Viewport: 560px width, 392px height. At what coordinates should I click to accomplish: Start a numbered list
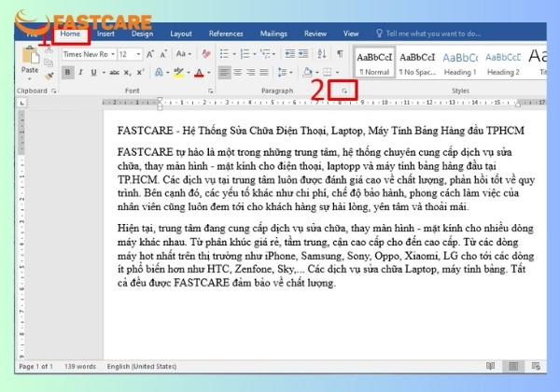pyautogui.click(x=245, y=54)
